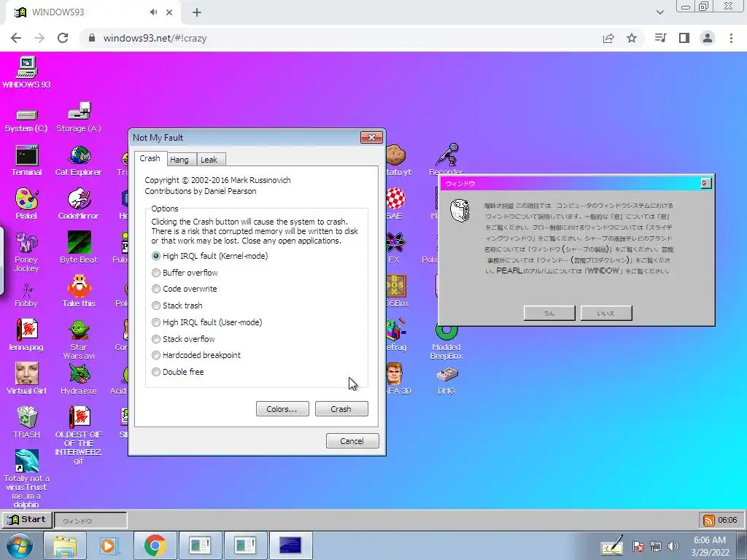Image resolution: width=747 pixels, height=560 pixels.
Task: Click the Colors... button
Action: [x=282, y=409]
